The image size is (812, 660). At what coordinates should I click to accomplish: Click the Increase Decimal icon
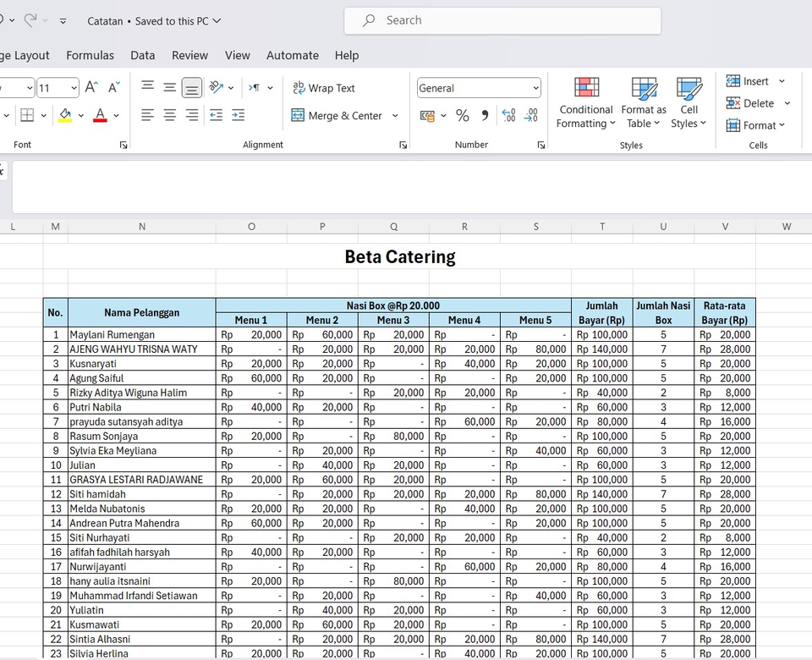[507, 116]
